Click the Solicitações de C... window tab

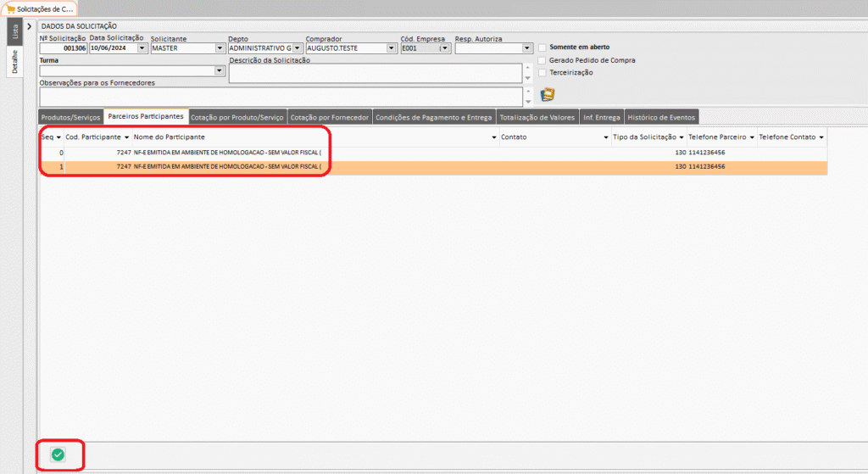coord(40,8)
